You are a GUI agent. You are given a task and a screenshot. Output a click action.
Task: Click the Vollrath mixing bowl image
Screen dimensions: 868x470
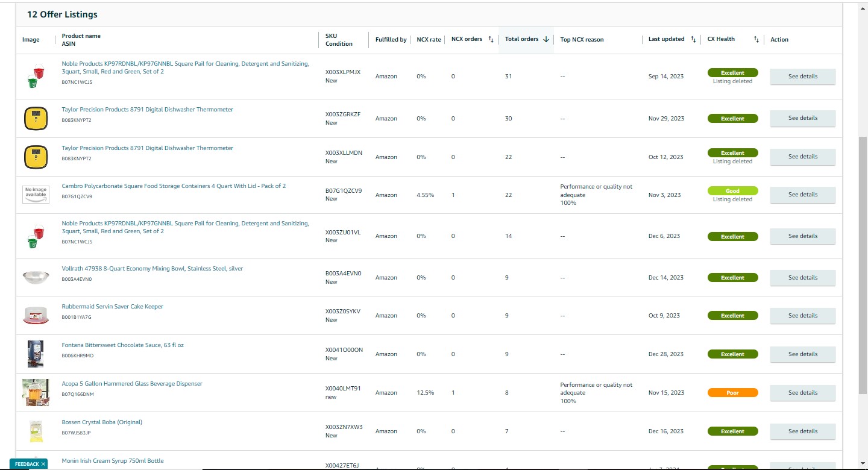(x=36, y=277)
